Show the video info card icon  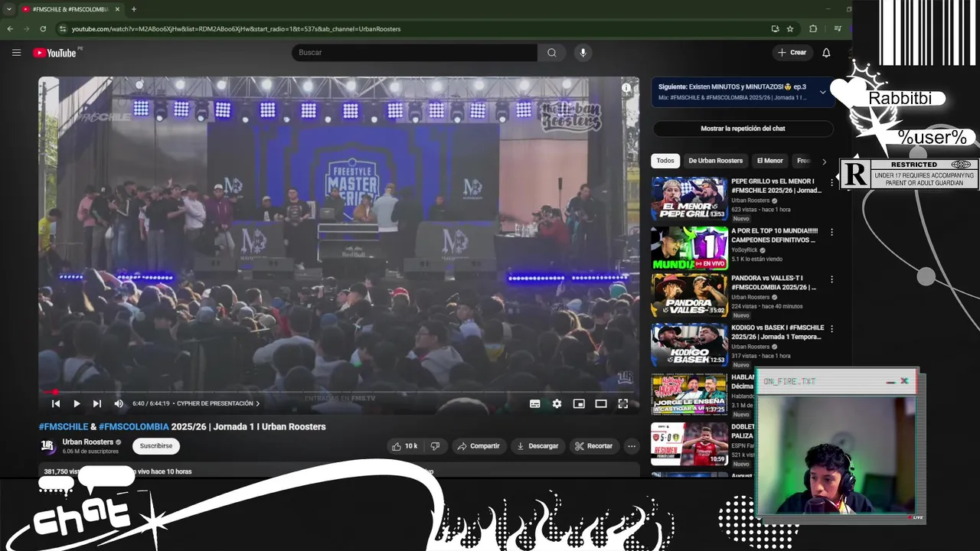626,88
